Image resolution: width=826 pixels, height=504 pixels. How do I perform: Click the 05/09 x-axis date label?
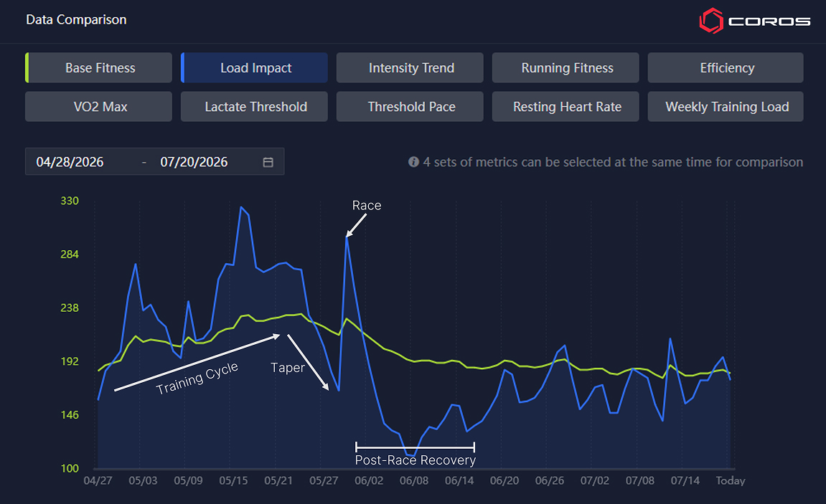pos(188,481)
